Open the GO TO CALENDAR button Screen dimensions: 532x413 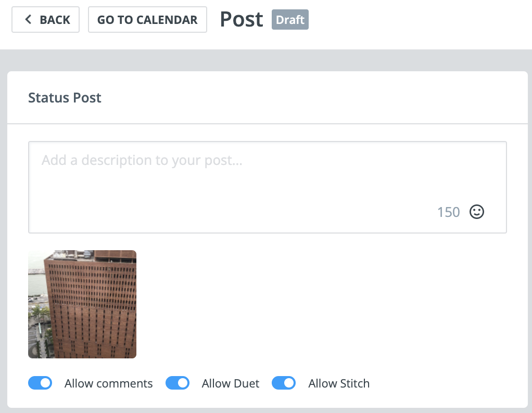point(148,20)
